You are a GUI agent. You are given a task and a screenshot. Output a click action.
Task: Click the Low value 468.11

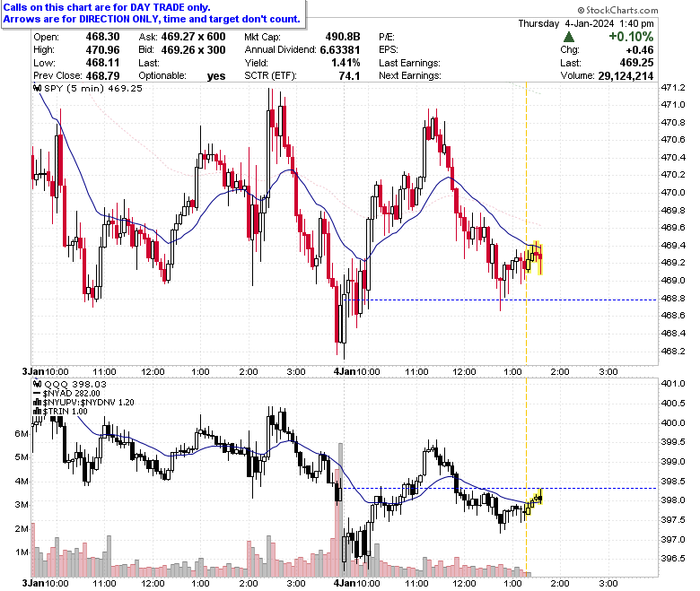click(102, 63)
